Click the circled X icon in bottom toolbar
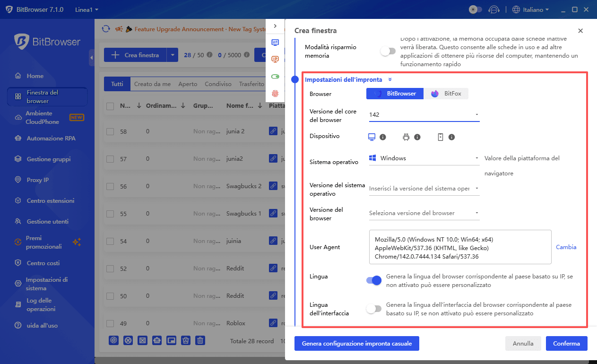The image size is (597, 364). 128,340
